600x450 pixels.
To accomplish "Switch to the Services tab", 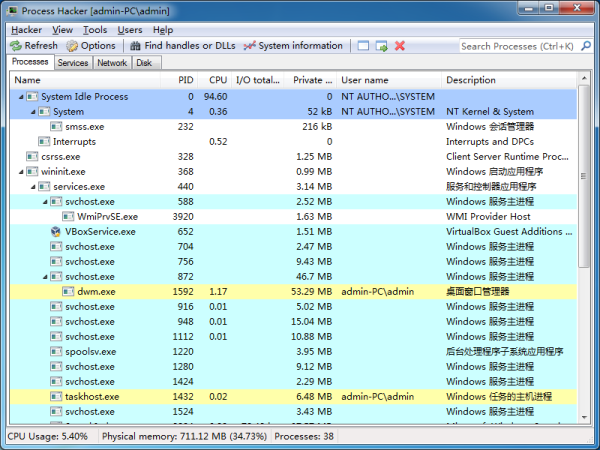I will (x=73, y=62).
